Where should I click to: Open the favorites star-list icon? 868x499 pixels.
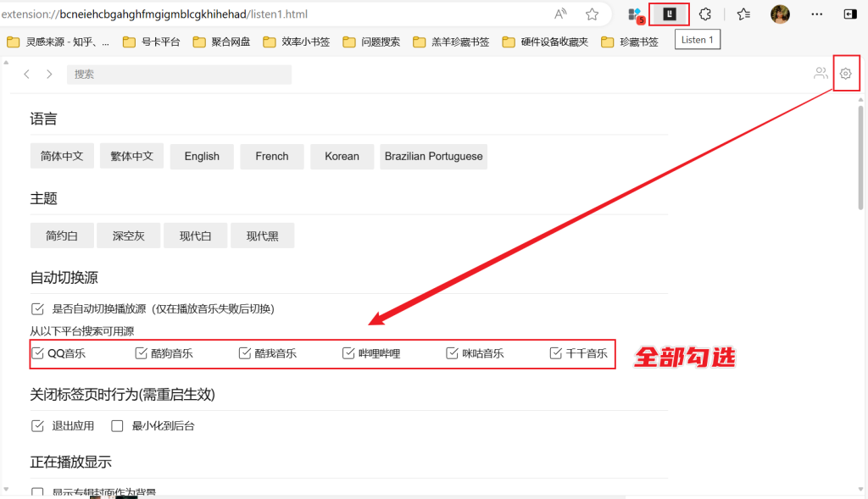click(x=743, y=14)
